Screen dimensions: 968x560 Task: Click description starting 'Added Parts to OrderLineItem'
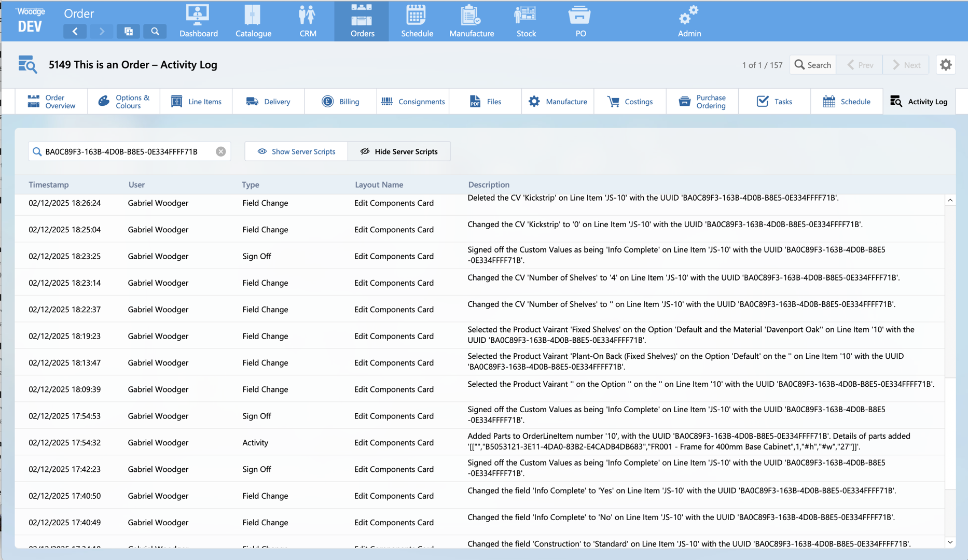tap(689, 441)
